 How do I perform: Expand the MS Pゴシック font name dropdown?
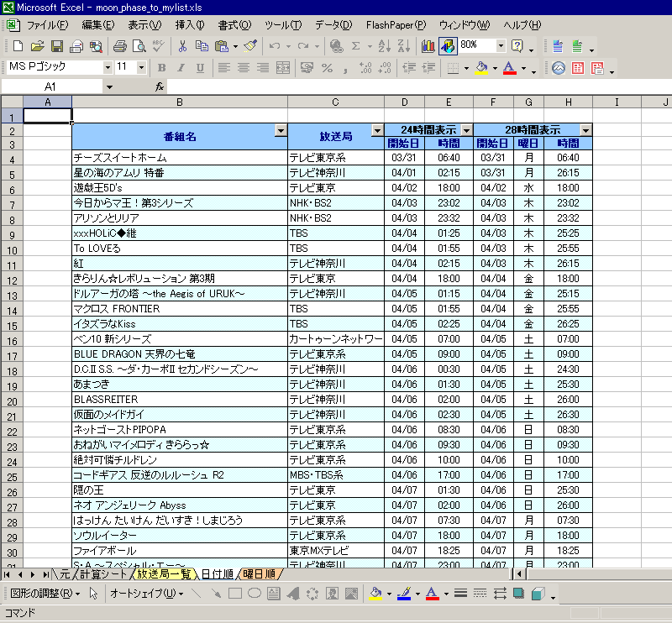coord(108,67)
